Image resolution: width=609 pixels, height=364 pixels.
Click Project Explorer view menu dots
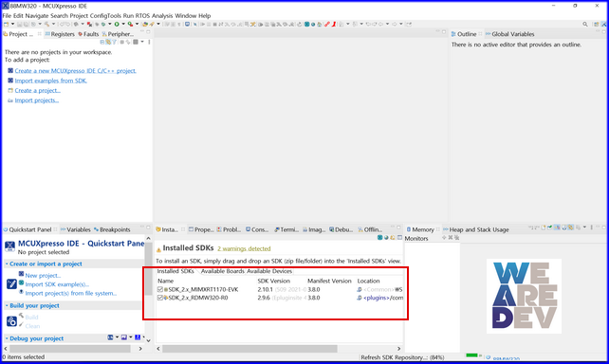[x=149, y=42]
